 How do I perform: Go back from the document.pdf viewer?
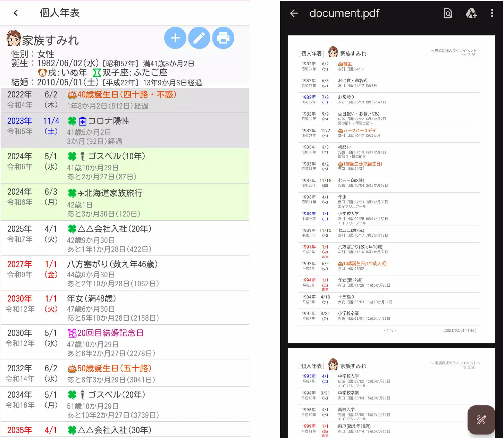pyautogui.click(x=294, y=13)
